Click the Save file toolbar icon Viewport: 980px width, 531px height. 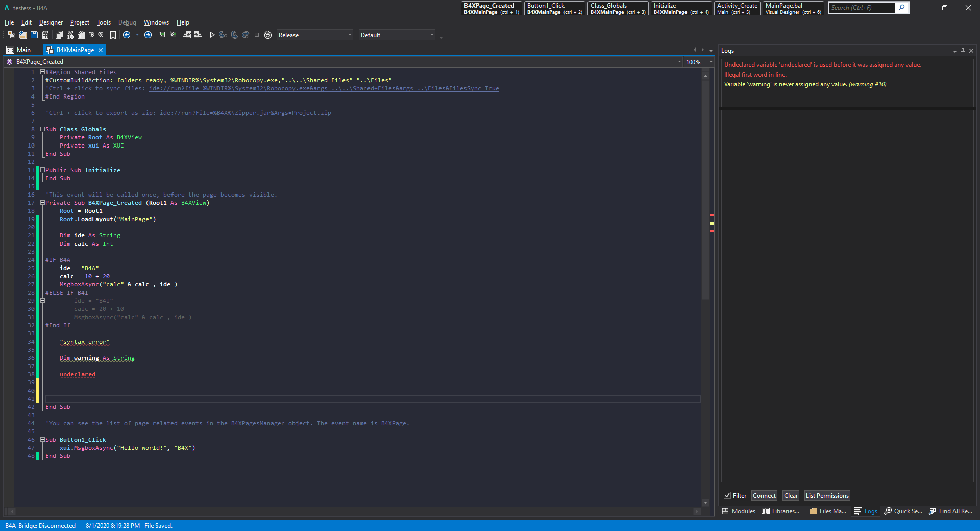(34, 35)
